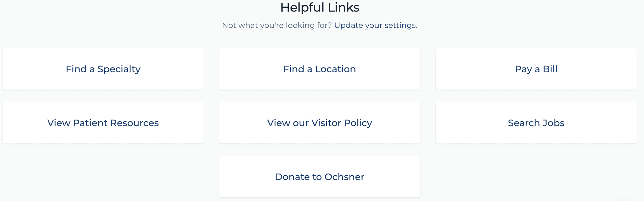Select the Pay a Bill card
This screenshot has width=644, height=201.
point(536,69)
